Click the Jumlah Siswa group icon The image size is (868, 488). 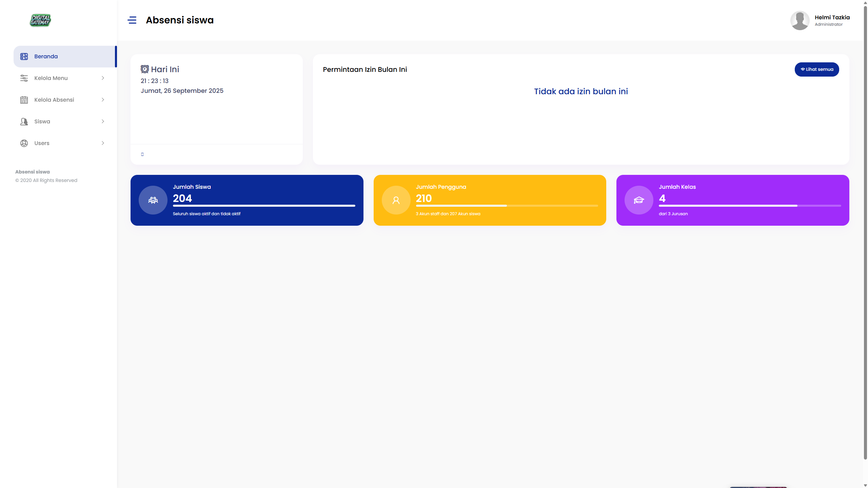click(153, 200)
